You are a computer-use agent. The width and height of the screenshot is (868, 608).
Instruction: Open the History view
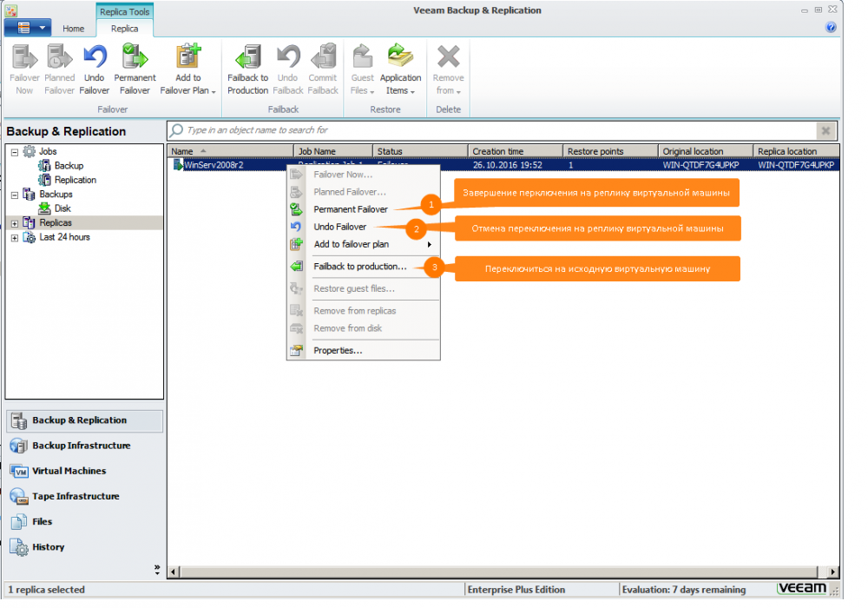pos(85,547)
